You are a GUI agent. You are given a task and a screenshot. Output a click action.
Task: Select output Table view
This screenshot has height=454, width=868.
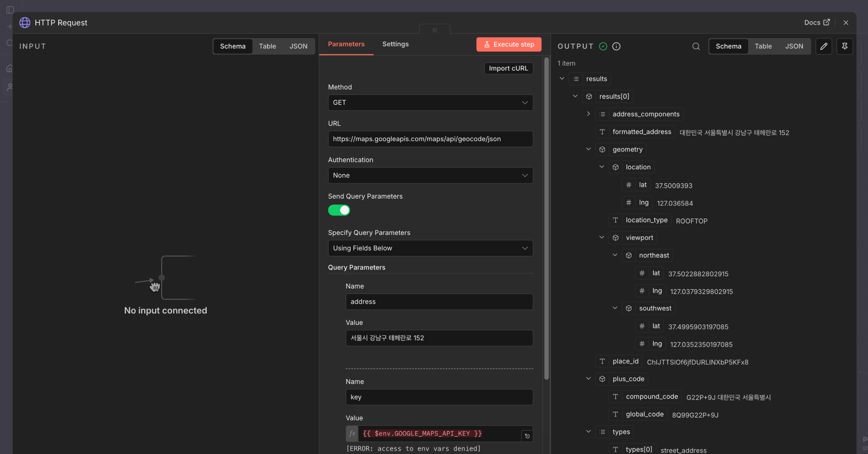click(763, 46)
